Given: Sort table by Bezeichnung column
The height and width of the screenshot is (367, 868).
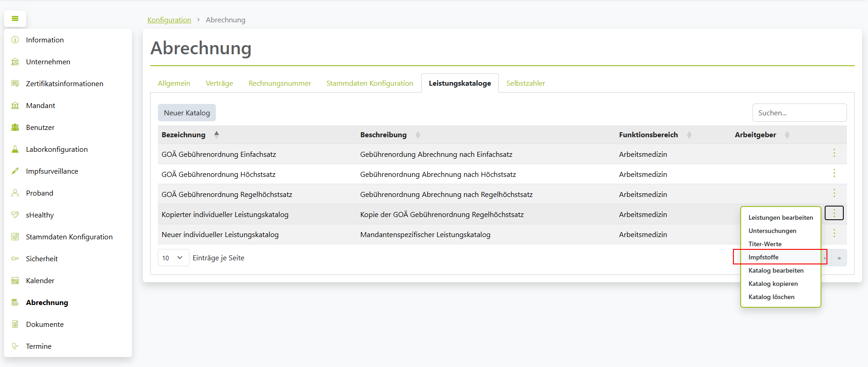Looking at the screenshot, I should tap(183, 134).
